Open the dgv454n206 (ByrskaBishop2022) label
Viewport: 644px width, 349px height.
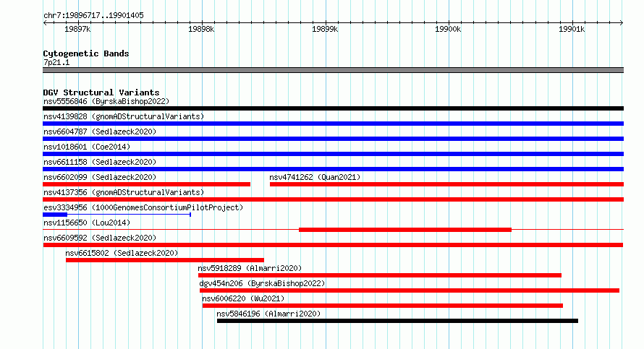pyautogui.click(x=262, y=283)
